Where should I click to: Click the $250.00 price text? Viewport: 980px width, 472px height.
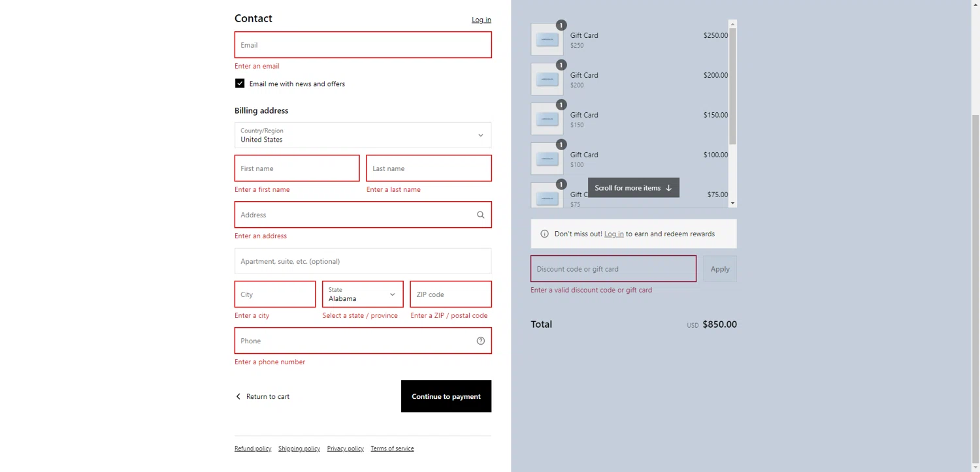point(715,35)
